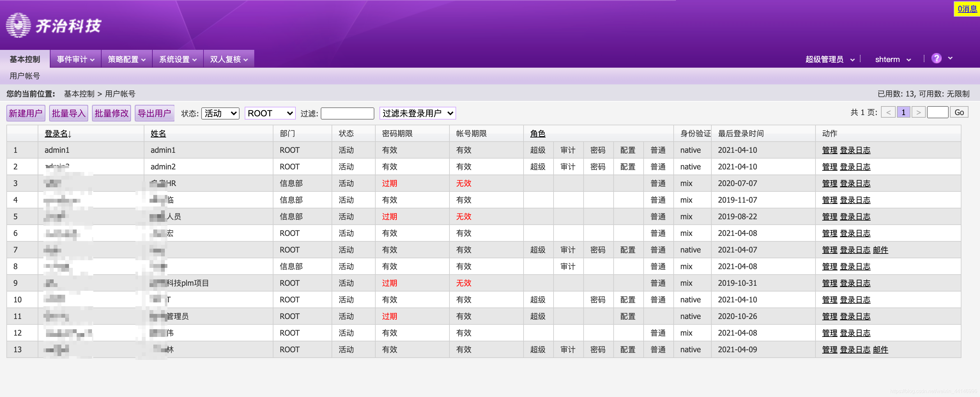Expand the 超级管理员 role dropdown
The image size is (980, 397).
coord(830,59)
